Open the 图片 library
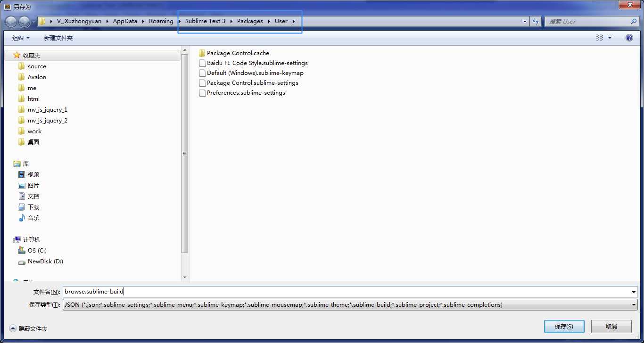 (x=33, y=186)
